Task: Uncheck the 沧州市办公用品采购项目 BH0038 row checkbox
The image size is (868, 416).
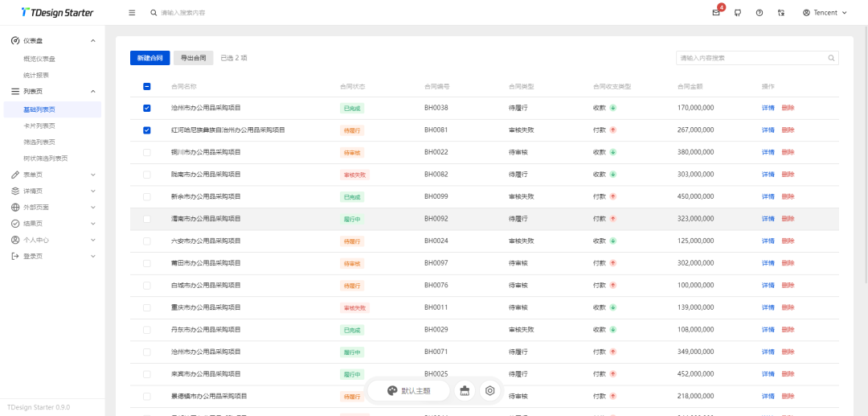Action: 146,108
